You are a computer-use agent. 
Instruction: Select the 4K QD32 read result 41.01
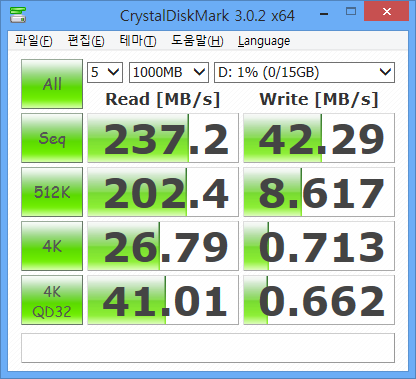(x=163, y=300)
